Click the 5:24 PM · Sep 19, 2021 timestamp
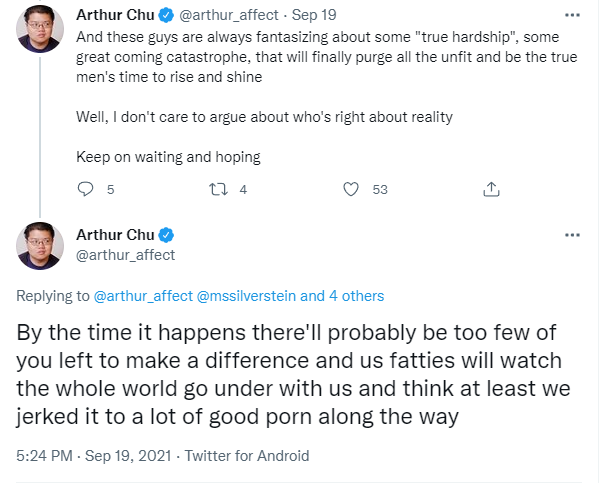The width and height of the screenshot is (600, 483). coord(94,456)
